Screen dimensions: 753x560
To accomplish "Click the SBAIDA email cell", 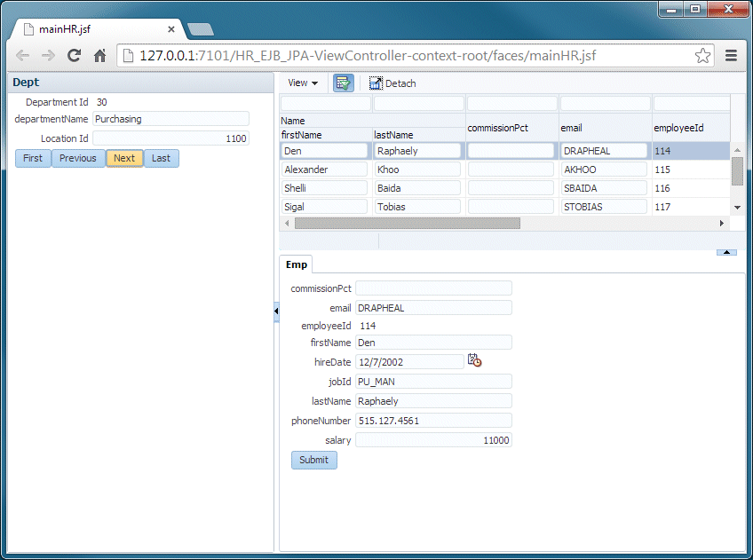I will pos(604,188).
